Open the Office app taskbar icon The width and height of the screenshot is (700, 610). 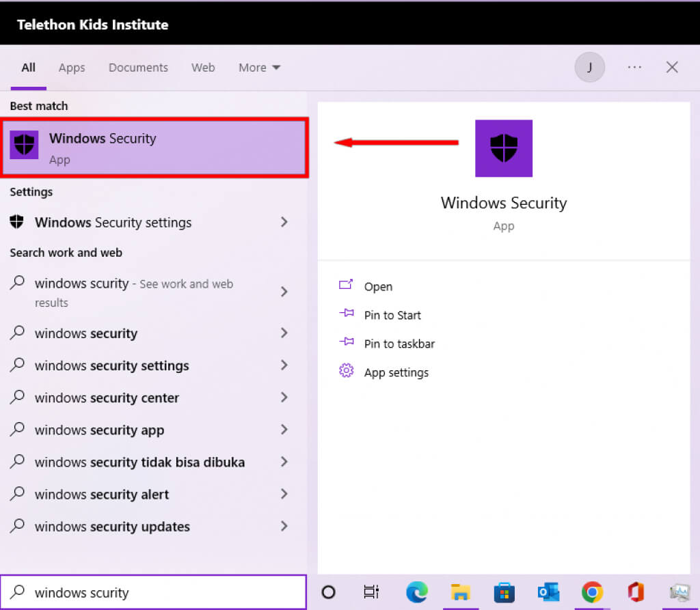tap(636, 592)
